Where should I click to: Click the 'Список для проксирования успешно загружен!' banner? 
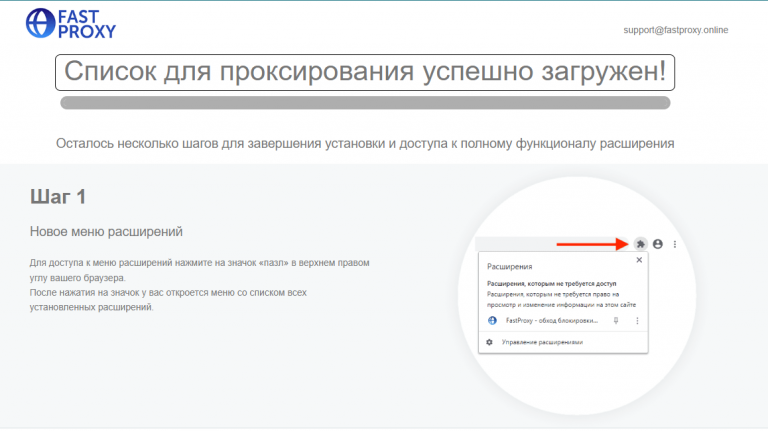pos(365,72)
